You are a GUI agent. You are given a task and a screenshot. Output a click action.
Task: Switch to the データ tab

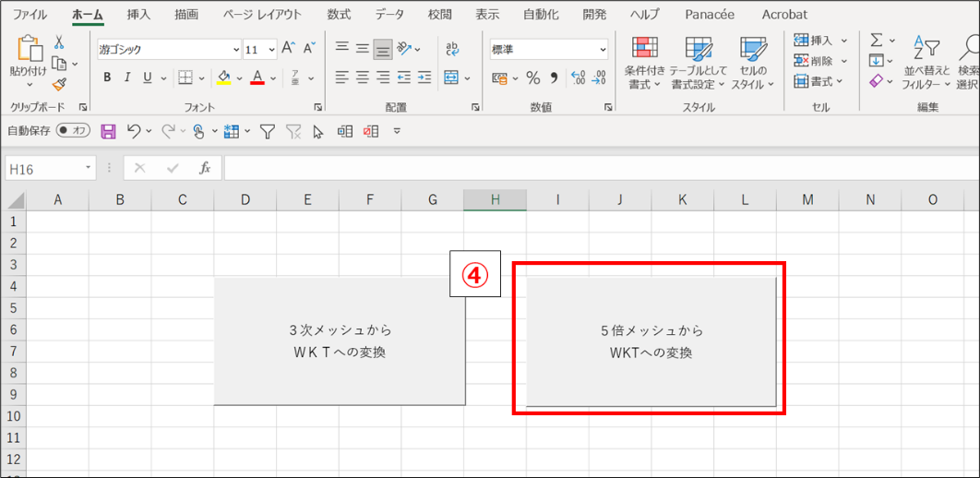coord(388,14)
